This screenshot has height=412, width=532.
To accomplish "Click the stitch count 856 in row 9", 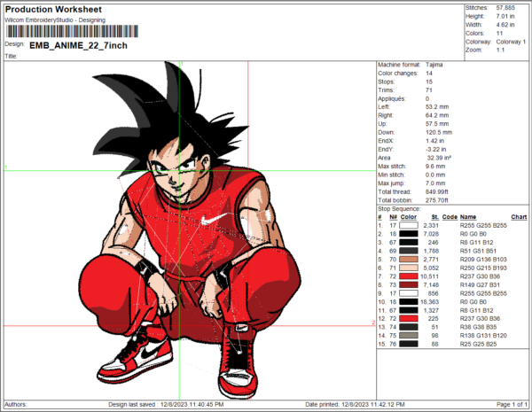I will [434, 293].
